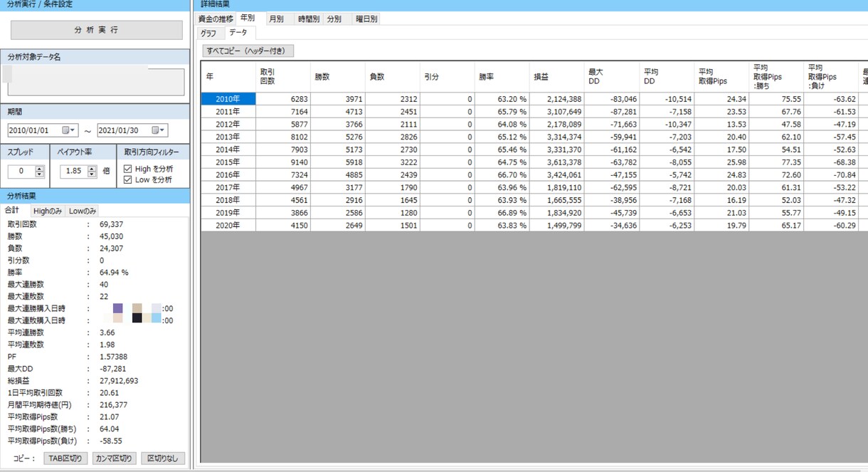Screen dimensions: 868x472
Task: Click the スプレッド value field
Action: [x=21, y=171]
